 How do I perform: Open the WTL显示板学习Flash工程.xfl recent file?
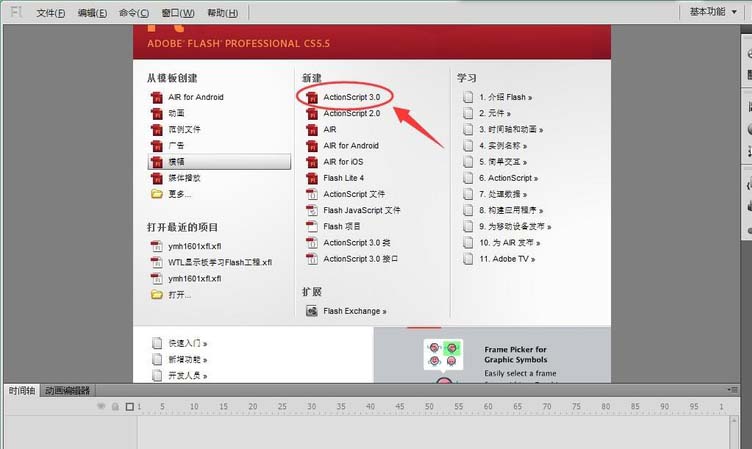coord(220,262)
